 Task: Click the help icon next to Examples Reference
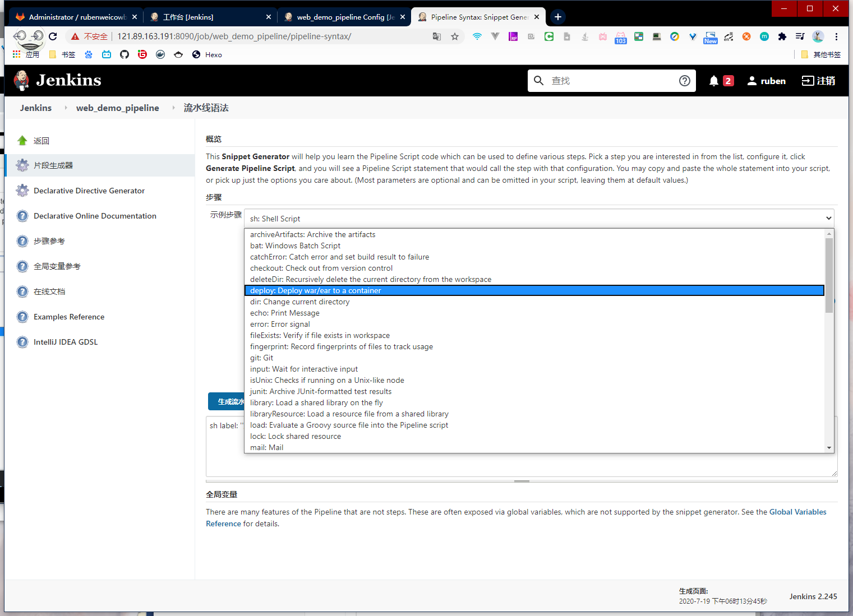[22, 317]
